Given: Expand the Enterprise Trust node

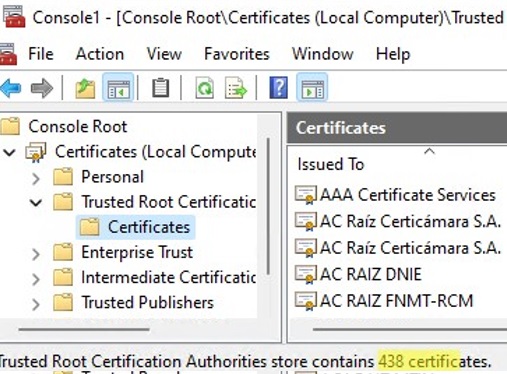Looking at the screenshot, I should [x=36, y=254].
